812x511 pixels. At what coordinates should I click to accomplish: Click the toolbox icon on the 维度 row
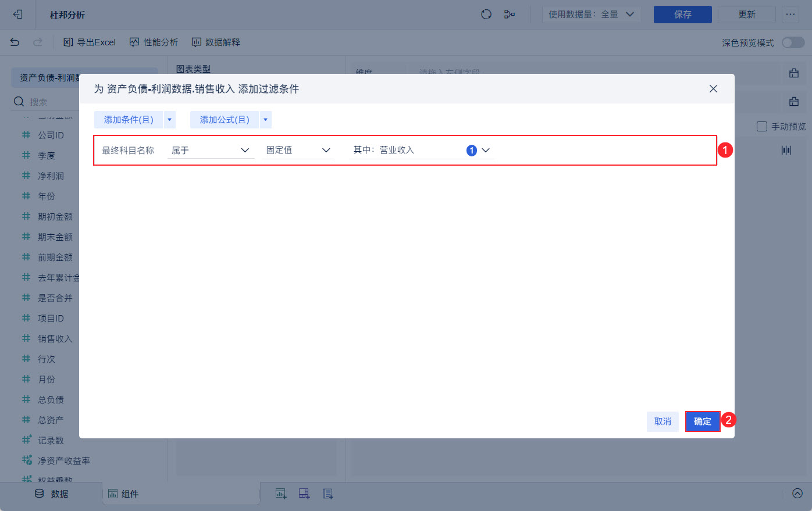(x=793, y=73)
